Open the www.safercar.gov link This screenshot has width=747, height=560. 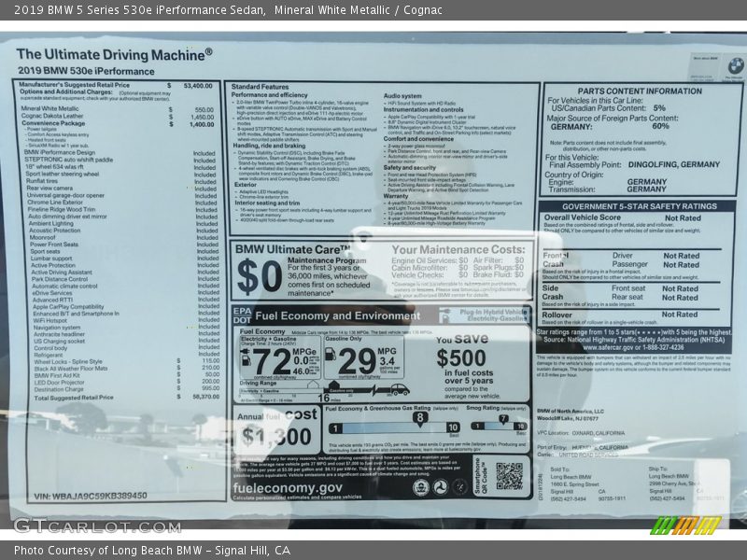click(x=611, y=347)
